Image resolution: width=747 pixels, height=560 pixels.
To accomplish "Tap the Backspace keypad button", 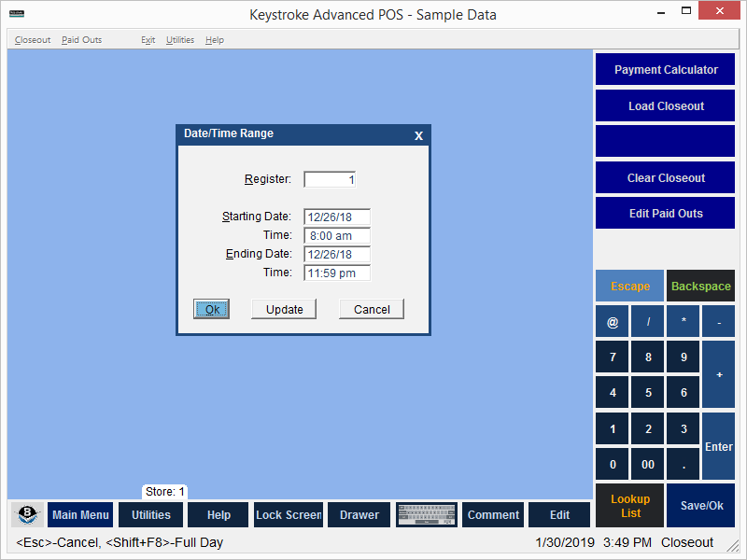I will point(701,286).
